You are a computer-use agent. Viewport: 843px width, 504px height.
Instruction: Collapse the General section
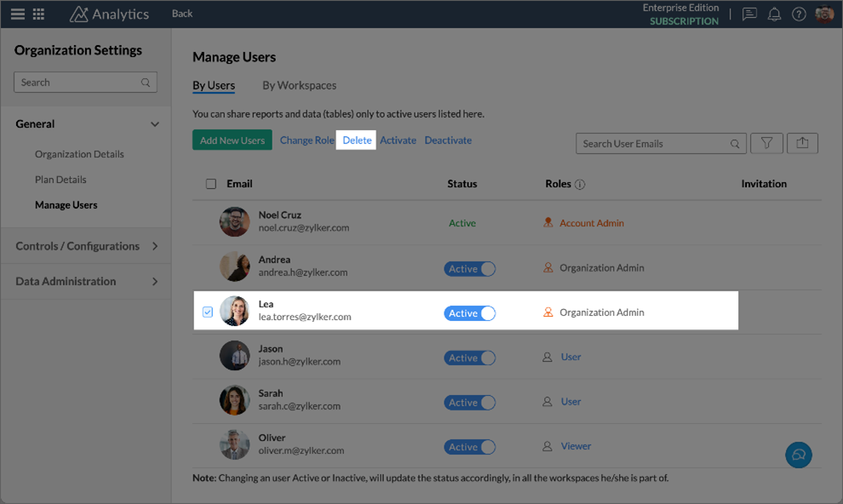(154, 124)
